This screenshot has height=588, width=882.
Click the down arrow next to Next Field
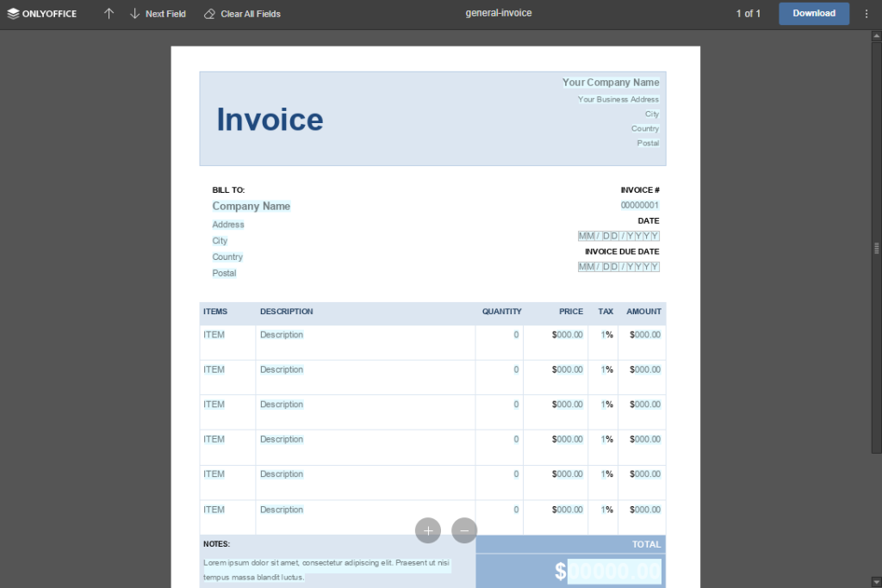[x=136, y=13]
